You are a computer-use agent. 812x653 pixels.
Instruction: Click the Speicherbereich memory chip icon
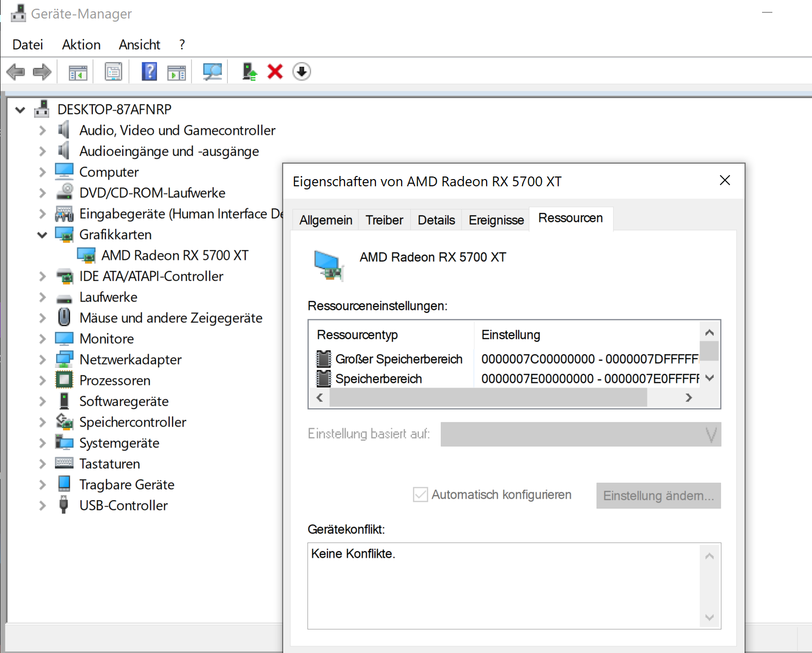[x=323, y=378]
